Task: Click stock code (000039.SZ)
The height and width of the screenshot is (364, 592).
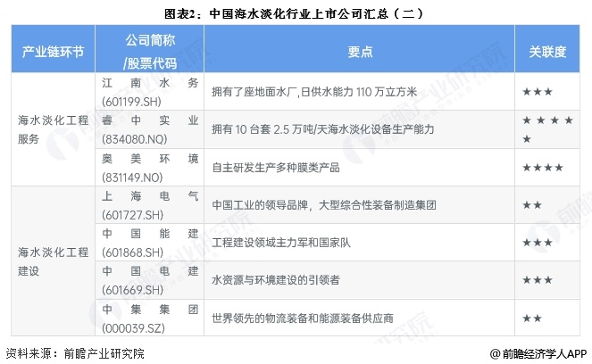Action: click(x=133, y=327)
